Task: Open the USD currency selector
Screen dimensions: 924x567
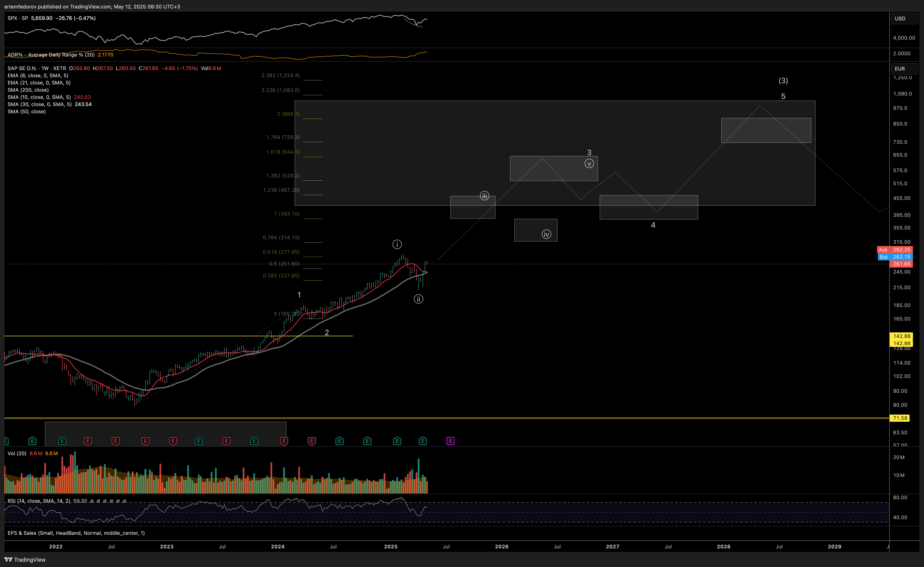Action: click(x=904, y=18)
